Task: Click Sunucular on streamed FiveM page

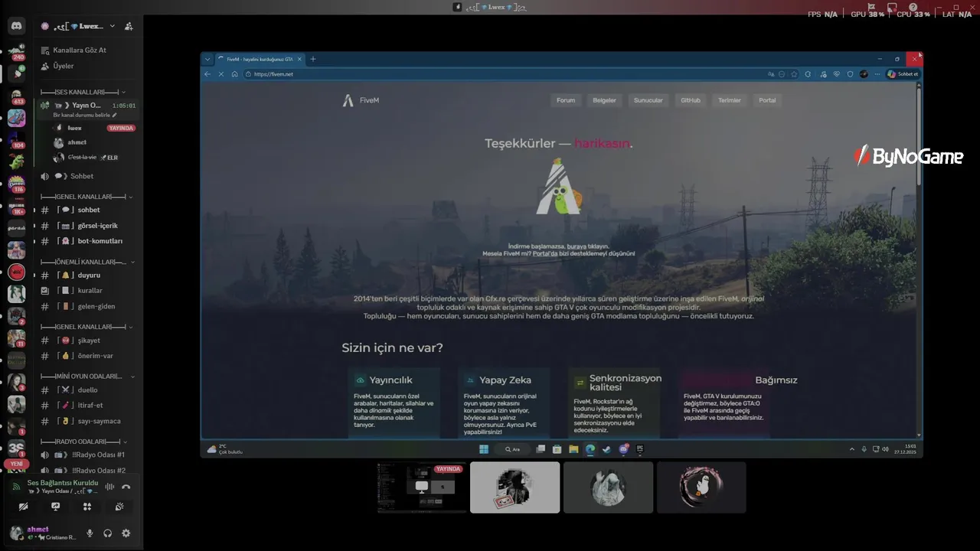Action: tap(648, 100)
